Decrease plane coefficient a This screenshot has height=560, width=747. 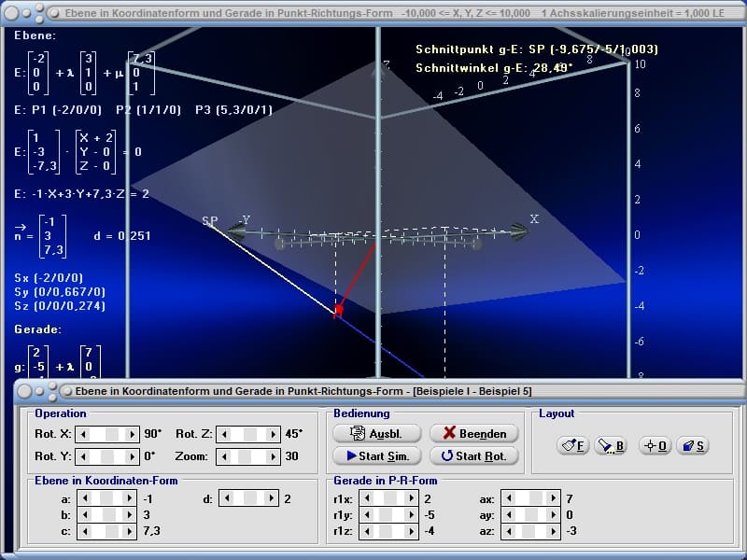[x=85, y=498]
